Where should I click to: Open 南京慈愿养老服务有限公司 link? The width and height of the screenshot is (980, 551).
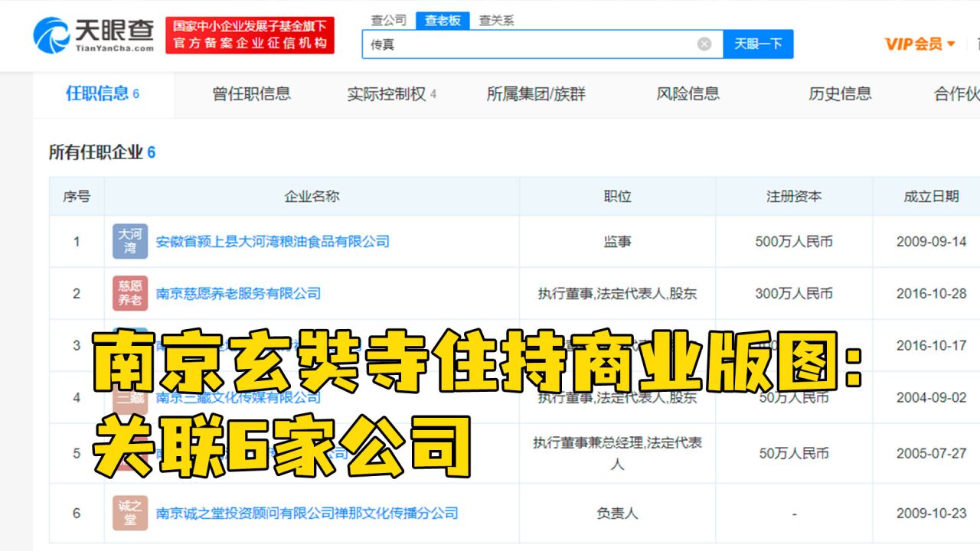tap(238, 293)
